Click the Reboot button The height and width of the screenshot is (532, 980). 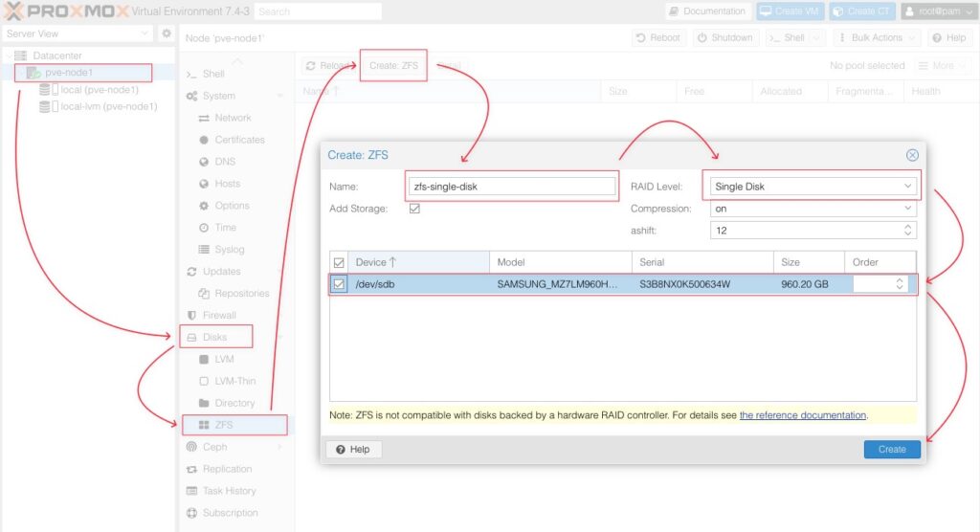pyautogui.click(x=658, y=38)
